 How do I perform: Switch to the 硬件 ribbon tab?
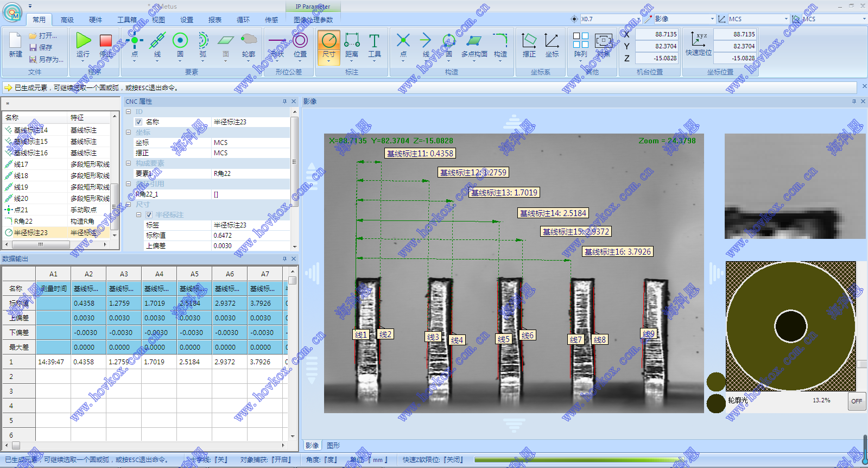coord(96,20)
